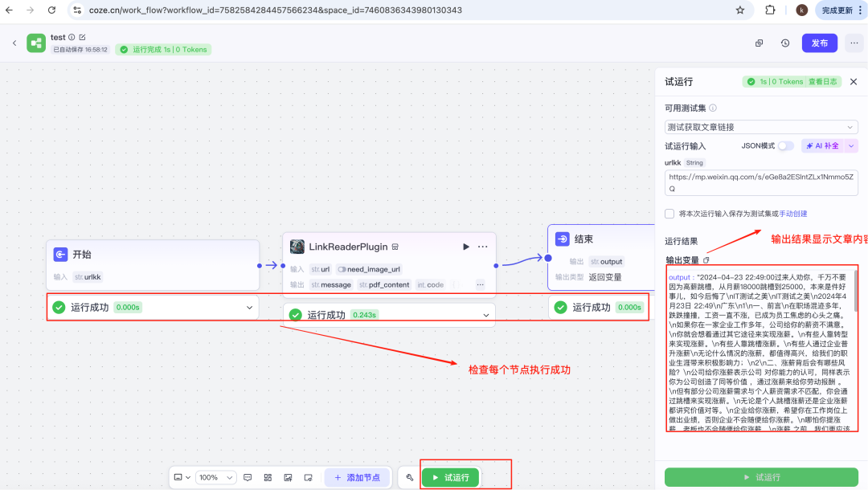Click the plugin icon beside LinkReaderPlugin name

(395, 247)
